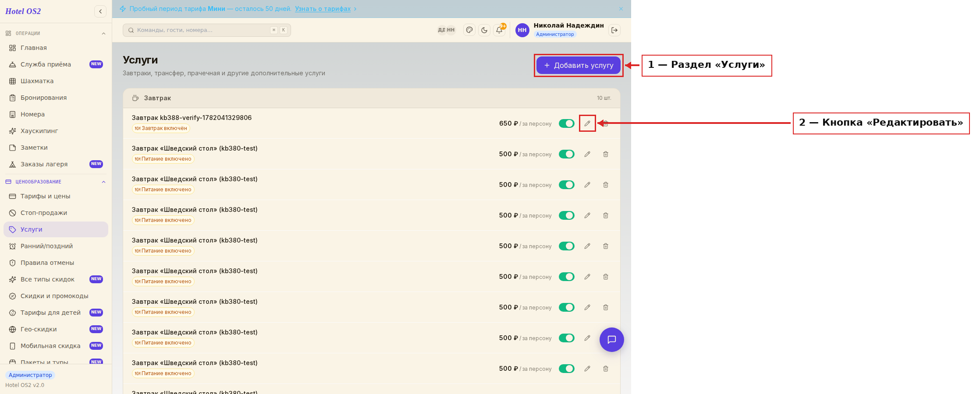Open notifications bell icon
This screenshot has width=980, height=394.
pyautogui.click(x=499, y=30)
